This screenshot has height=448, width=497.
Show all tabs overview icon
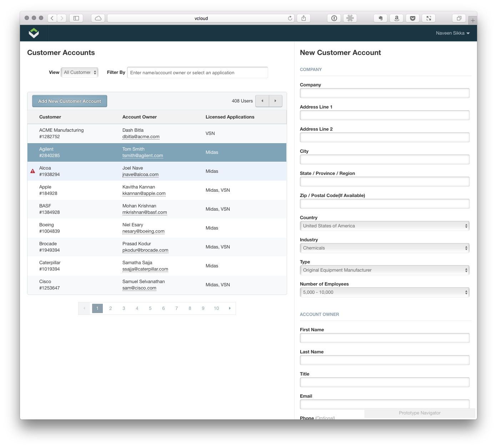459,18
